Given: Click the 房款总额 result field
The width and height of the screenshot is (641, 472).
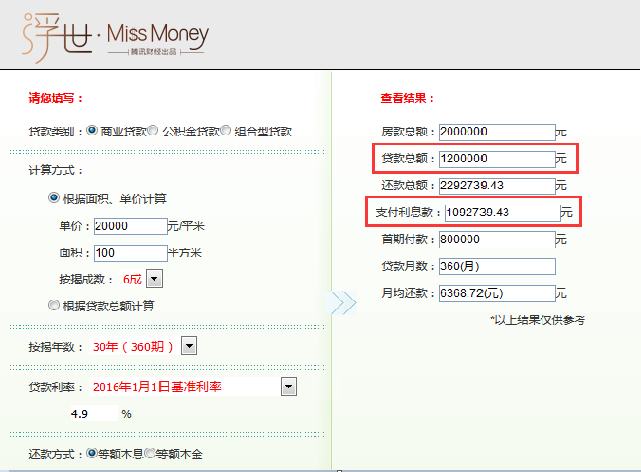Looking at the screenshot, I should pyautogui.click(x=496, y=132).
